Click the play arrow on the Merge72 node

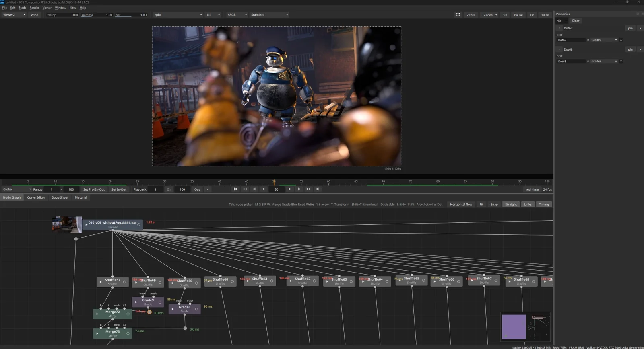(x=97, y=314)
